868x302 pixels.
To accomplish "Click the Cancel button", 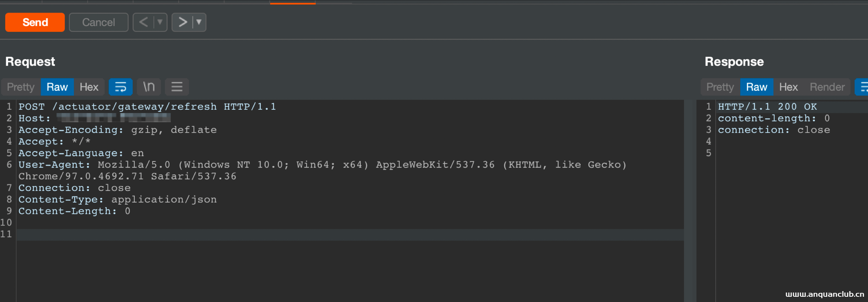I will coord(98,22).
